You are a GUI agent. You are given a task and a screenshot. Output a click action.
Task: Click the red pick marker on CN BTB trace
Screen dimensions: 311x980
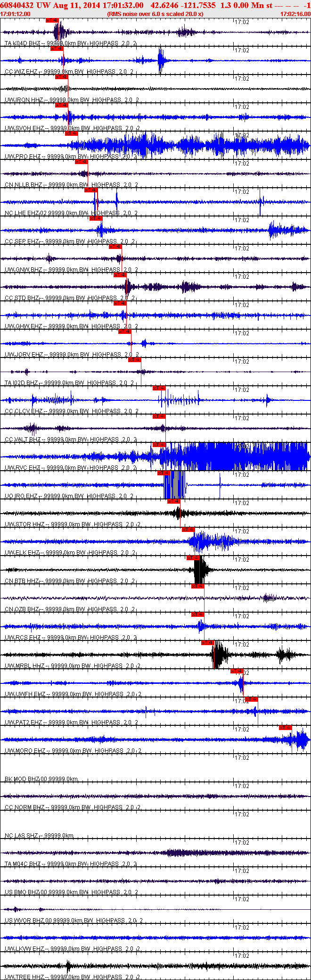tap(193, 558)
